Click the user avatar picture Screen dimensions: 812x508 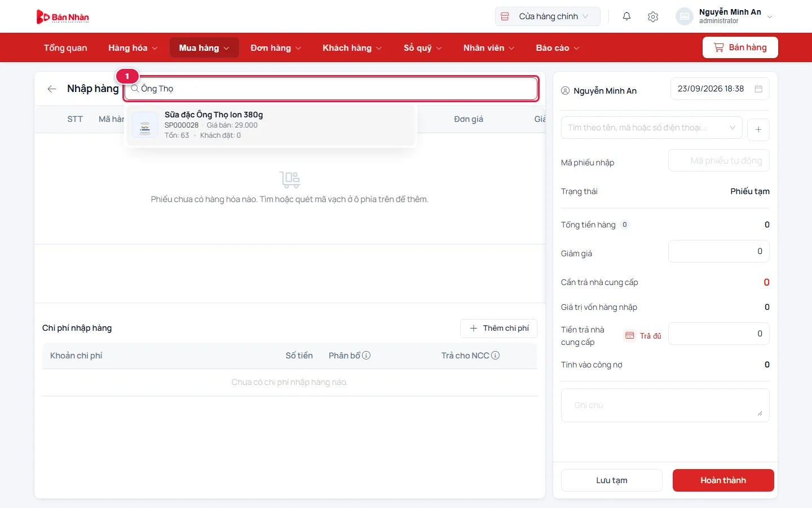click(x=684, y=16)
